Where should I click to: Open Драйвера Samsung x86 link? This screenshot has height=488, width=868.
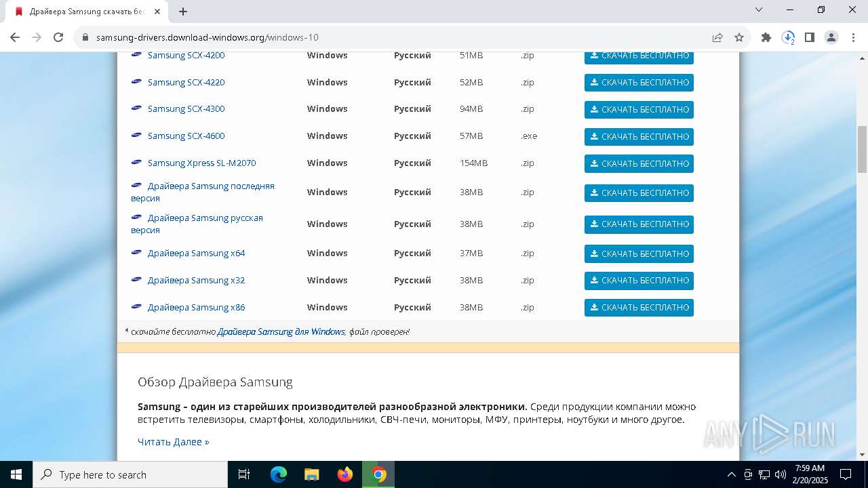tap(196, 307)
